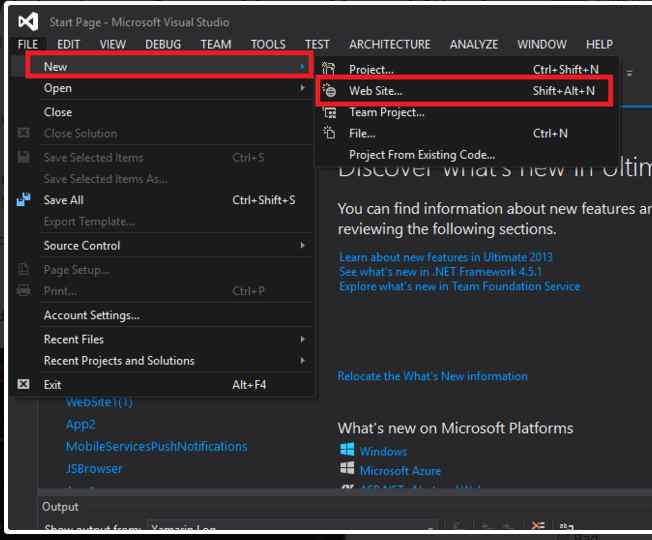Open the WINDOW menu

(542, 44)
